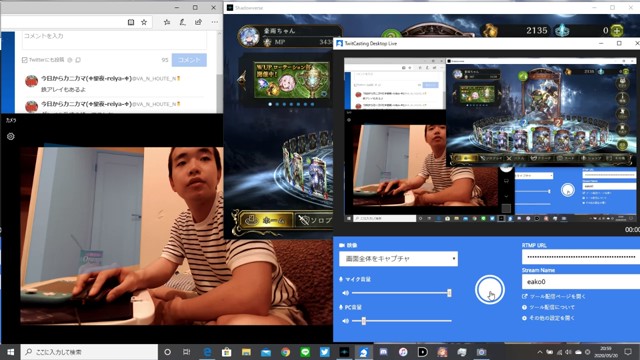Click the round start broadcast button
640x360 pixels.
[x=490, y=290]
